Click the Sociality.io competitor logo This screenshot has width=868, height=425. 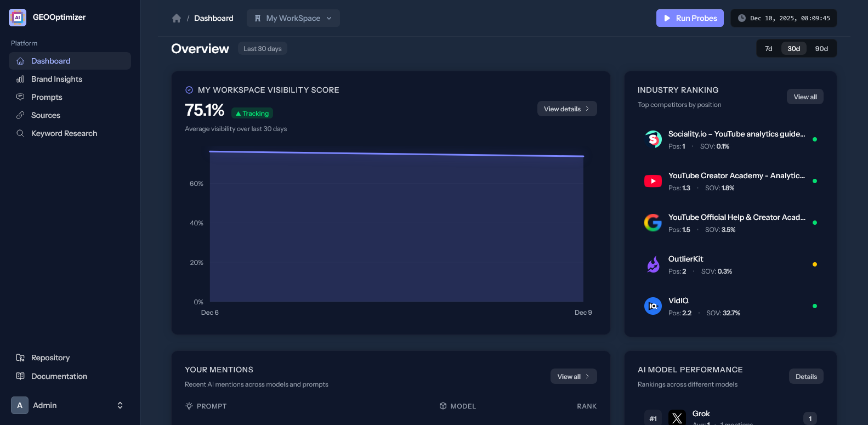(653, 139)
